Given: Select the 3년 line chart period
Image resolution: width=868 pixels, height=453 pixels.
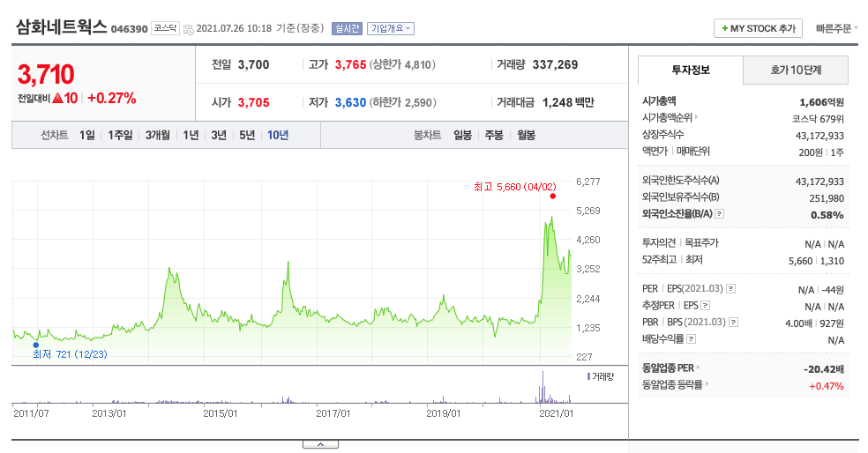Looking at the screenshot, I should click(219, 135).
